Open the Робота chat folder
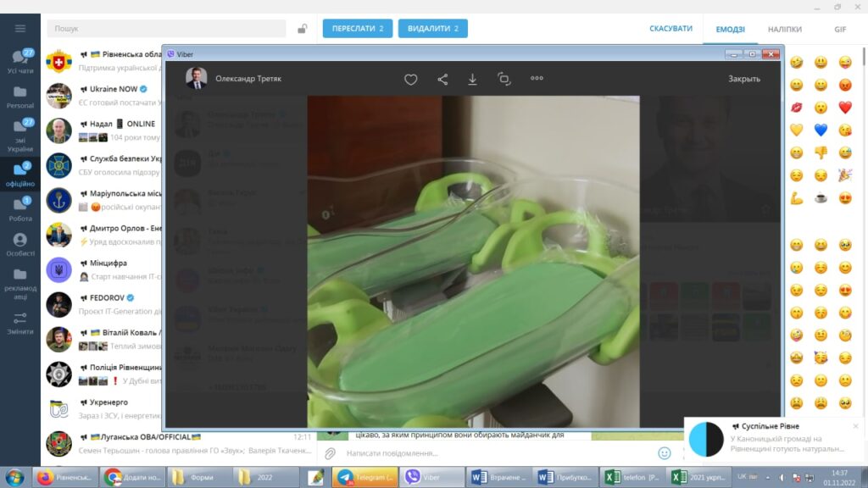Image resolution: width=868 pixels, height=488 pixels. click(20, 209)
